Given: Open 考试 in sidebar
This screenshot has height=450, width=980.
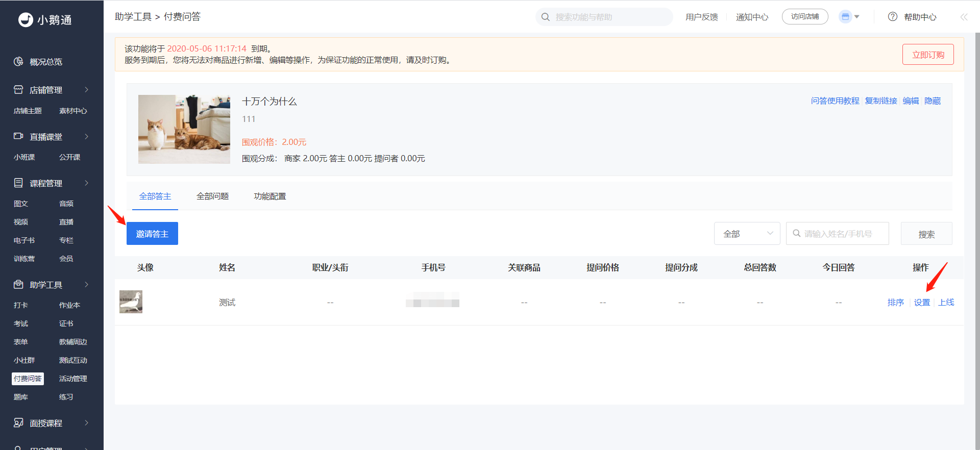Looking at the screenshot, I should tap(20, 323).
